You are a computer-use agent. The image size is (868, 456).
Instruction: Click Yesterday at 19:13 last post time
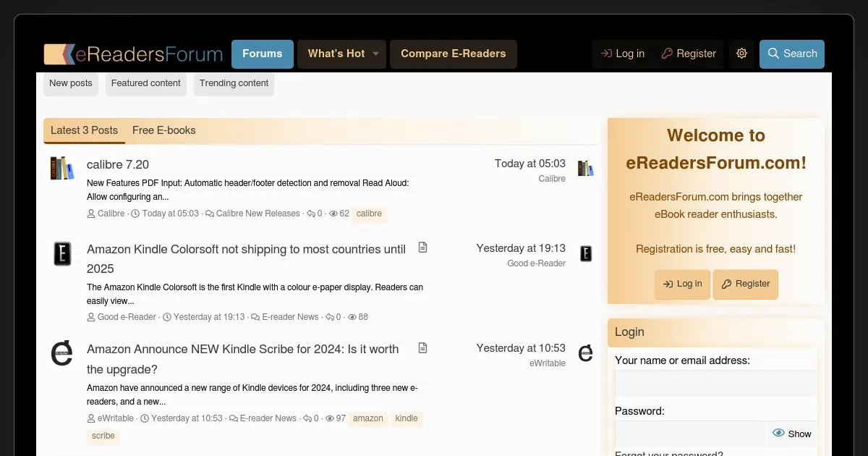click(521, 248)
